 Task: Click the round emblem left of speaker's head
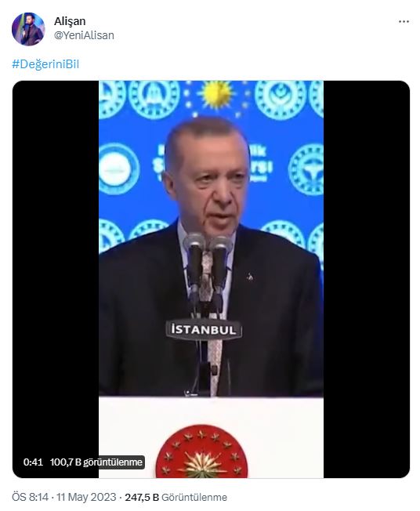click(119, 169)
